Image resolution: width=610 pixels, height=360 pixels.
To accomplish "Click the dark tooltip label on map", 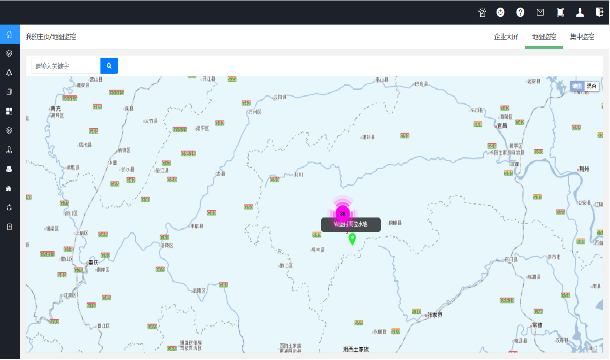I will 351,224.
